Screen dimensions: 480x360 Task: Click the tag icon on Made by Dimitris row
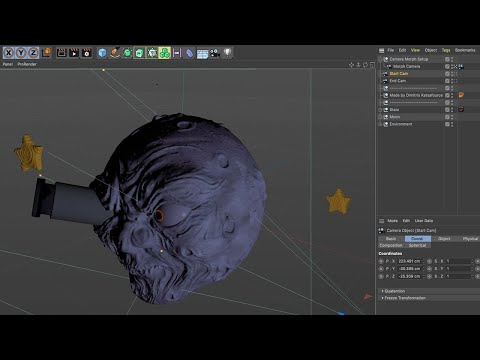pyautogui.click(x=461, y=95)
